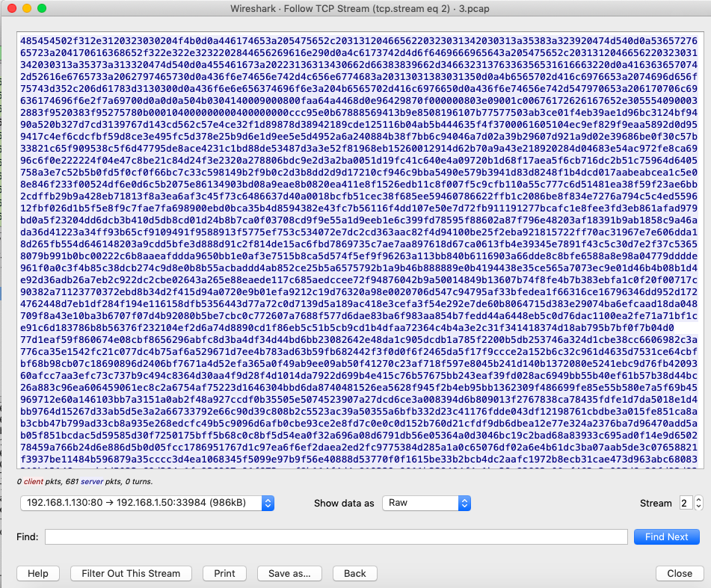Screen dimensions: 711x588
Task: Click hex line starting 2883f9520383f952
Action: coord(359,112)
